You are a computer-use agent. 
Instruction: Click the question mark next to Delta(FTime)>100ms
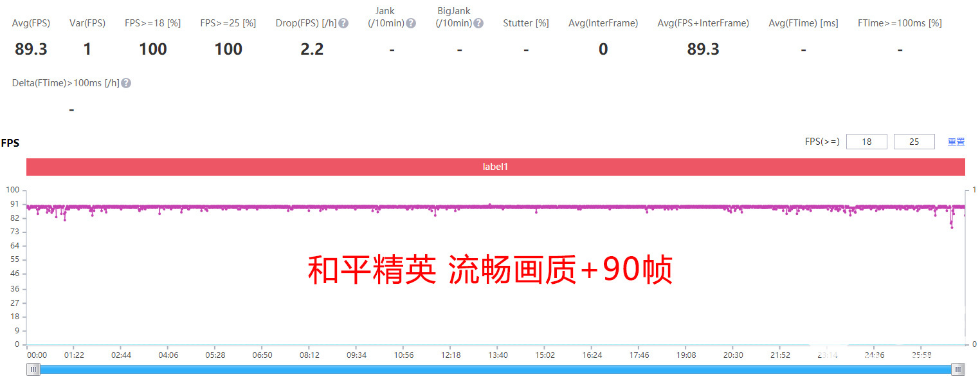point(126,83)
